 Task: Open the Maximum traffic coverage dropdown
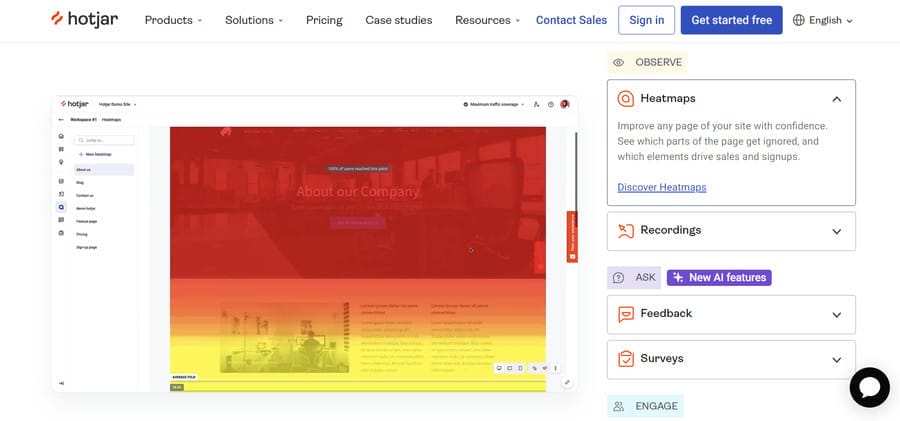[494, 105]
